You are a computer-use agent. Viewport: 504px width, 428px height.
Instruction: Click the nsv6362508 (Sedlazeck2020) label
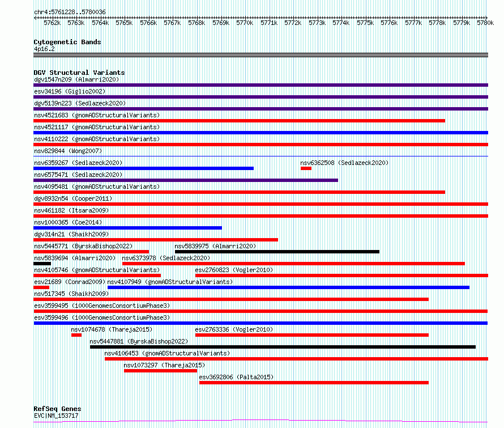tap(344, 163)
